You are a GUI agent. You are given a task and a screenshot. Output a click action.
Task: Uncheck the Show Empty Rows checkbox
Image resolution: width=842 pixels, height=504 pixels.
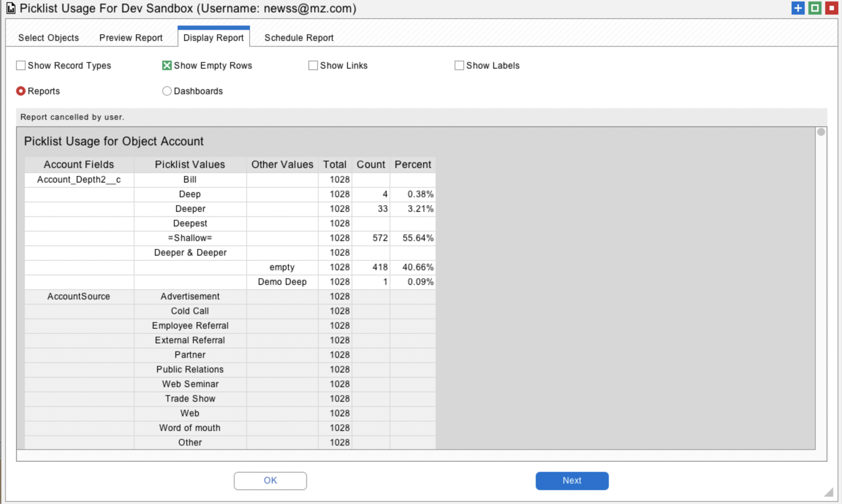point(167,65)
